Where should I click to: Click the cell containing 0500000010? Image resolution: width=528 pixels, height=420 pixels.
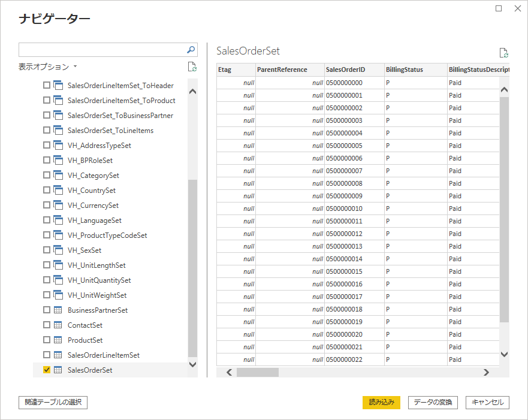click(x=354, y=209)
